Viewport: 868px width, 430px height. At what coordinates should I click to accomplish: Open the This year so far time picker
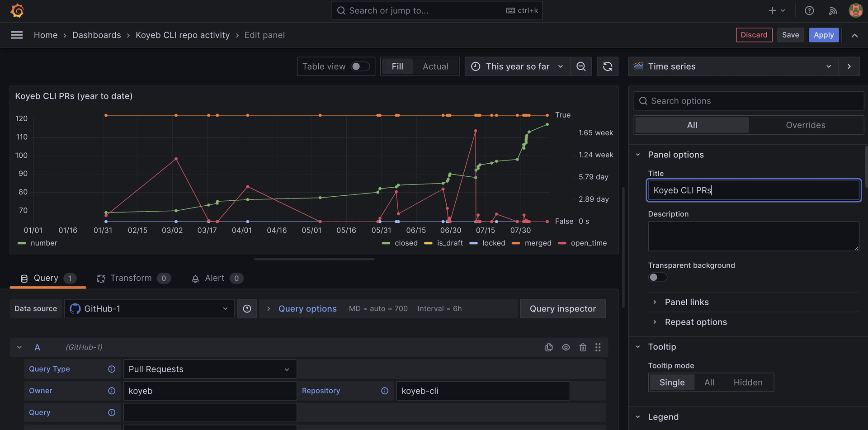click(x=517, y=66)
